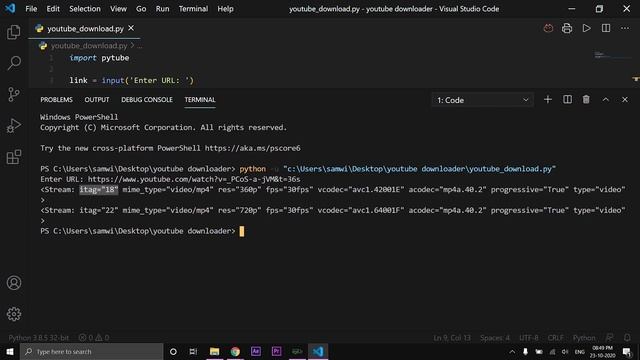640x360 pixels.
Task: Open Cortana from the taskbar circle icon
Action: pyautogui.click(x=173, y=351)
